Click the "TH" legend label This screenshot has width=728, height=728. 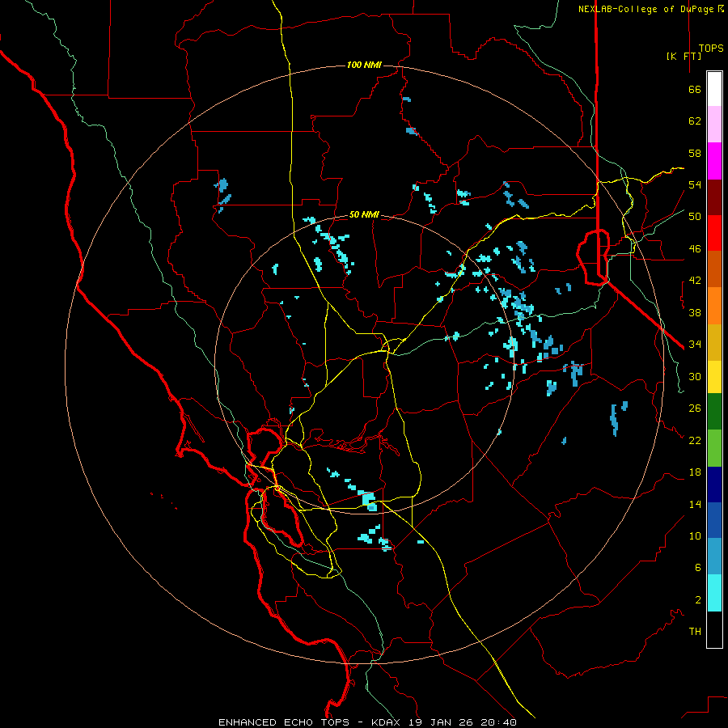pyautogui.click(x=695, y=632)
